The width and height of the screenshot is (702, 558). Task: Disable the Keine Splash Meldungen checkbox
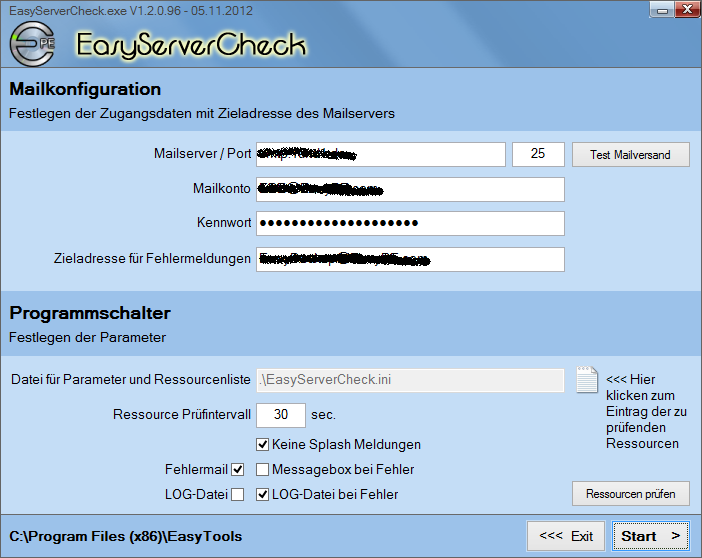point(264,444)
